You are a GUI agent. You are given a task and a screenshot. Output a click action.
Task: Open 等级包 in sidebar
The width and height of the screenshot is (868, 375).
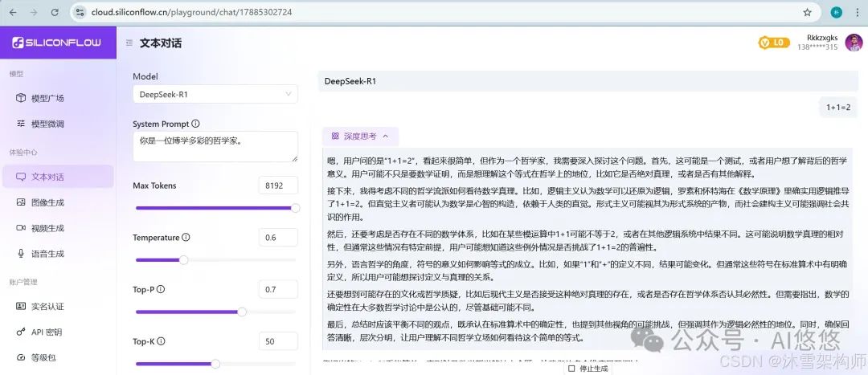click(x=58, y=358)
